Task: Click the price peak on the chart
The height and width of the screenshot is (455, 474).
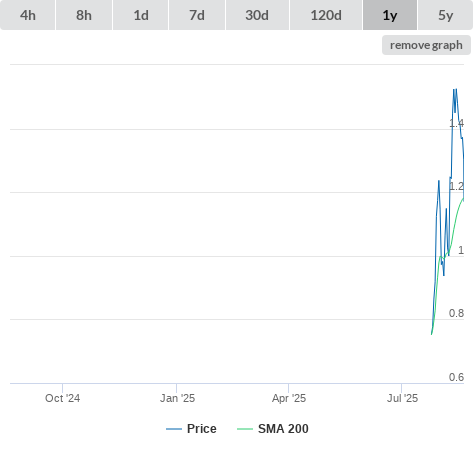Action: 455,89
